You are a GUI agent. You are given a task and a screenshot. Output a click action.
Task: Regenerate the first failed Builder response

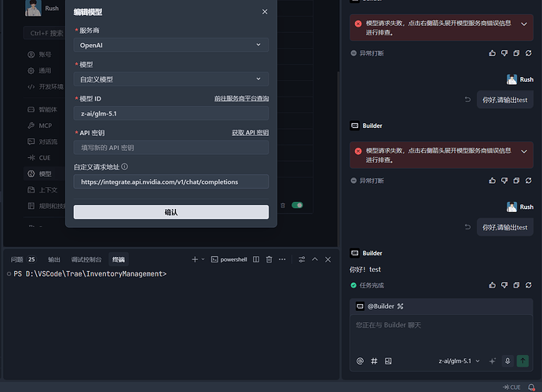(x=529, y=53)
